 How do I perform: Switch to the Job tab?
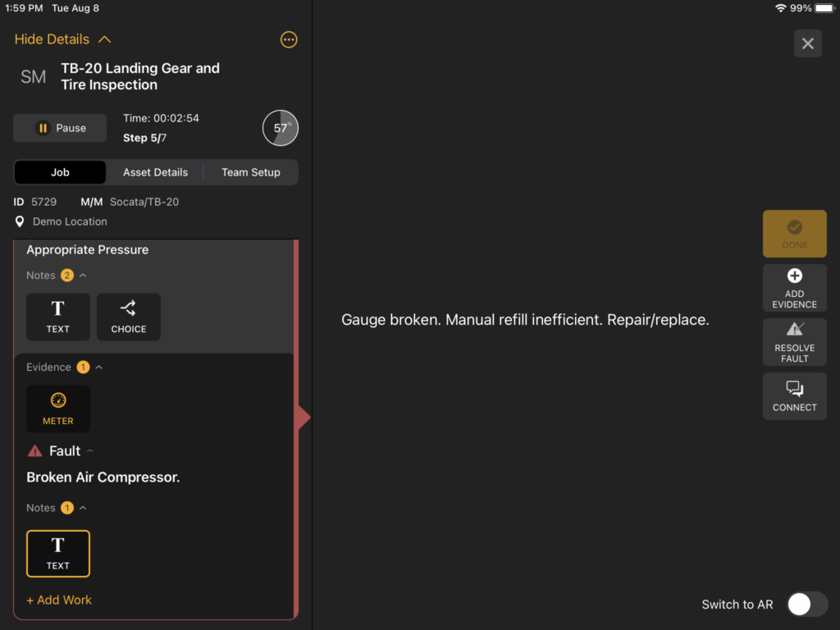coord(60,172)
